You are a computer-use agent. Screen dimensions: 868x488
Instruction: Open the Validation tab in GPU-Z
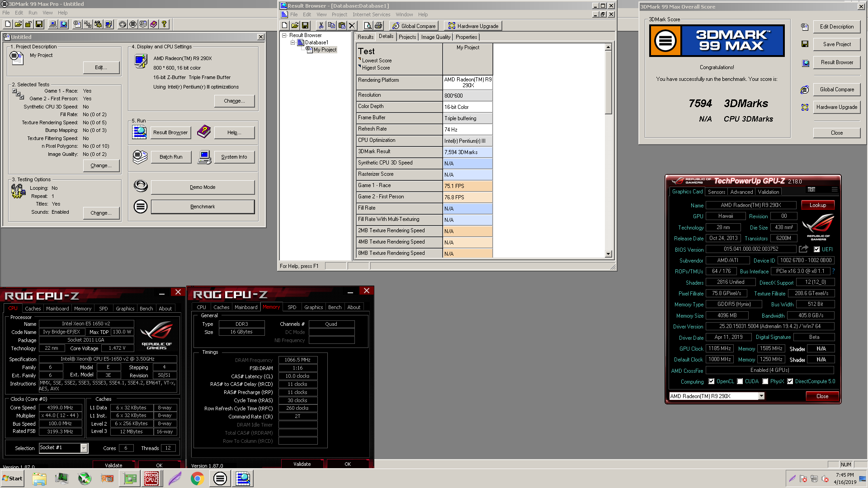769,192
